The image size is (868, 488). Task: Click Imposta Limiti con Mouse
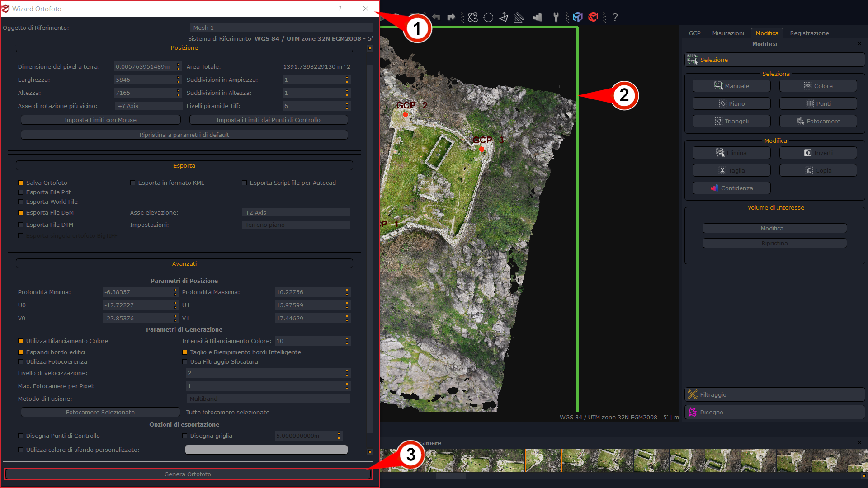click(x=100, y=120)
